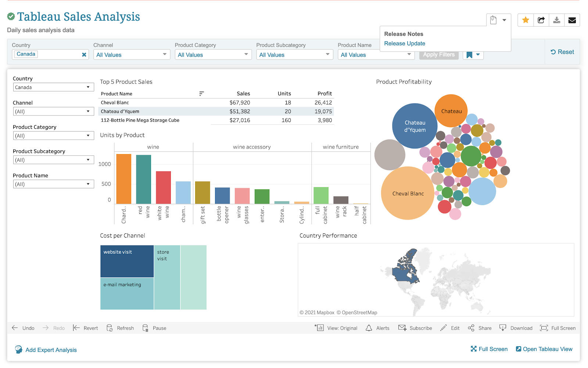Click the clipboard release notes icon
The height and width of the screenshot is (368, 588).
coord(494,20)
